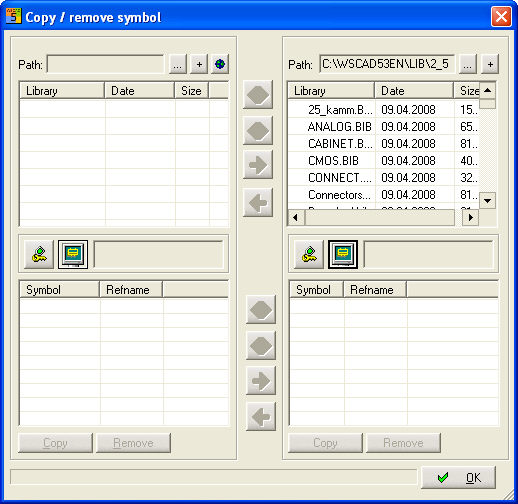518x504 pixels.
Task: Click the right panel key search icon
Action: click(309, 254)
